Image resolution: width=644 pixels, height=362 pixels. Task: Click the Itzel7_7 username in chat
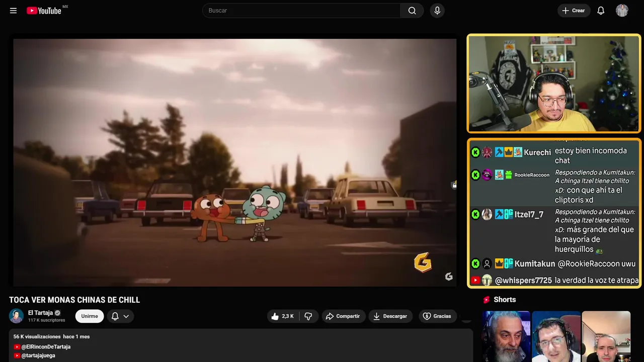coord(529,215)
